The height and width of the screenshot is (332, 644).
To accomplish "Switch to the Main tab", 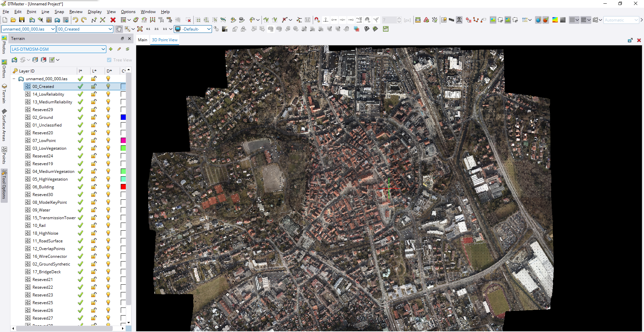I will coord(143,40).
